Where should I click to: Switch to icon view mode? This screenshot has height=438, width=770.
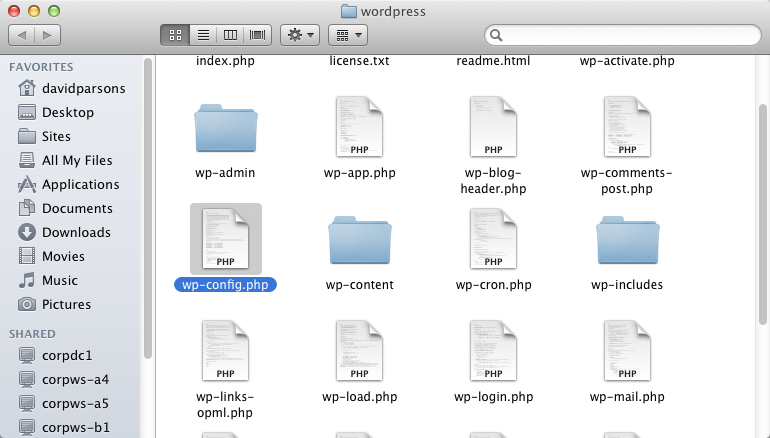click(x=175, y=35)
